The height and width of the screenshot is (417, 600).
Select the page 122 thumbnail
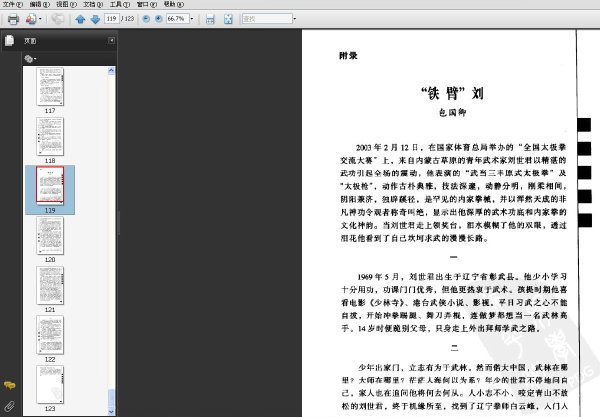tap(50, 335)
